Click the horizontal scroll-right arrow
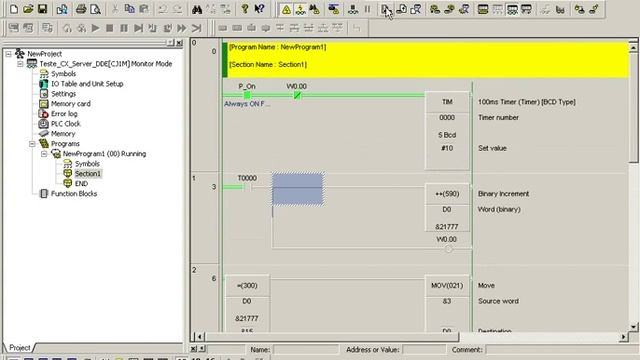 (x=623, y=337)
